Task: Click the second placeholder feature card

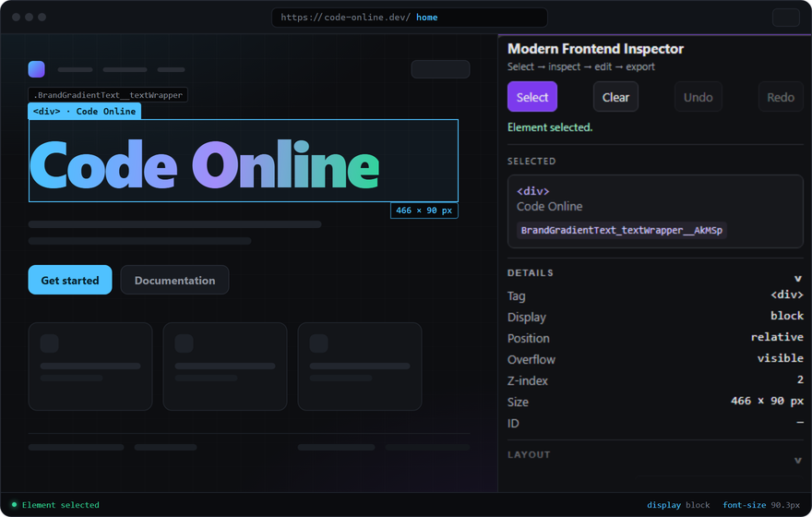Action: (x=225, y=367)
